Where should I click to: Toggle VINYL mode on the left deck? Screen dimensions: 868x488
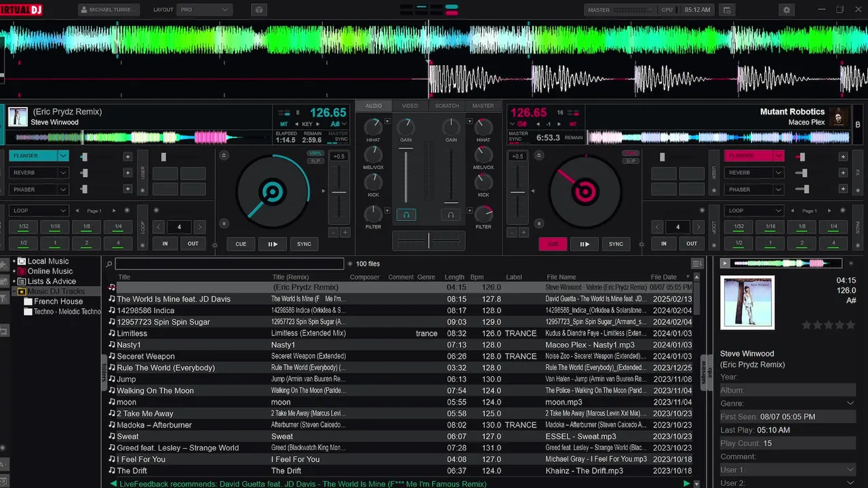315,154
